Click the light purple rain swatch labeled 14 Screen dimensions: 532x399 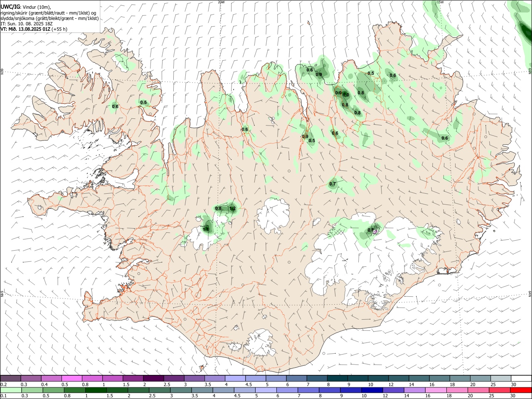(x=415, y=390)
